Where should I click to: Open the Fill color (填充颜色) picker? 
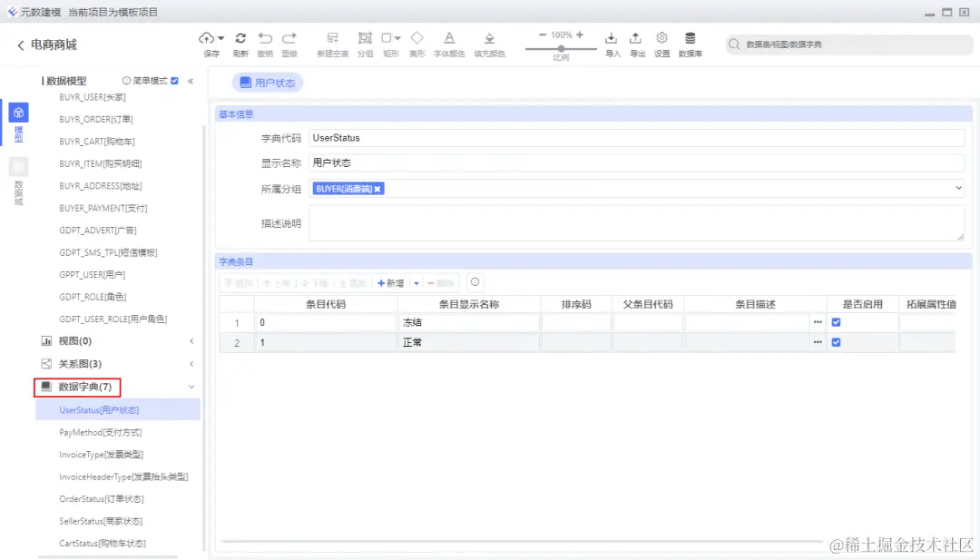(489, 38)
